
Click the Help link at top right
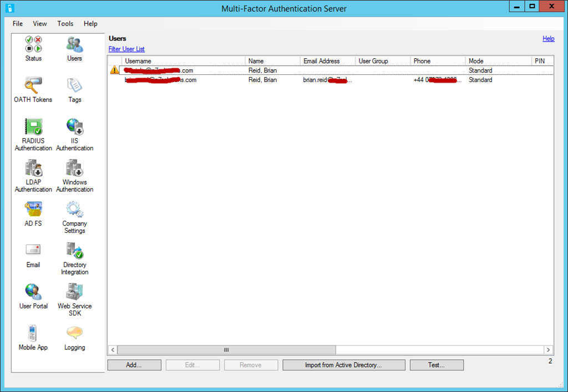tap(549, 38)
